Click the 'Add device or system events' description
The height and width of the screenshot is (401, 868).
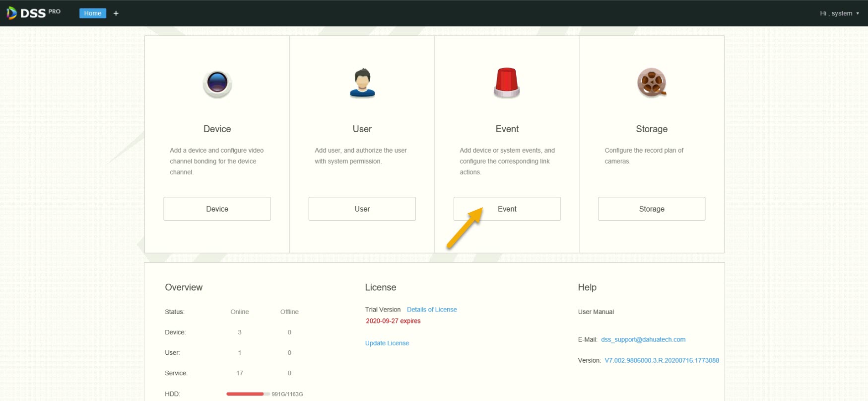(507, 161)
